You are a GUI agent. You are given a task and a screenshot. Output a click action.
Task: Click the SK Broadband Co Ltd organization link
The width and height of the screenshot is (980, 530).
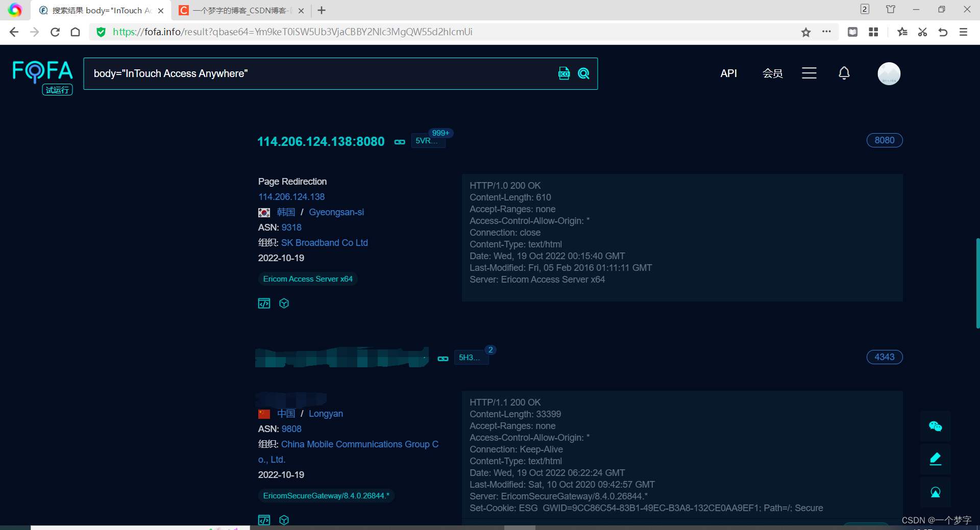[324, 243]
